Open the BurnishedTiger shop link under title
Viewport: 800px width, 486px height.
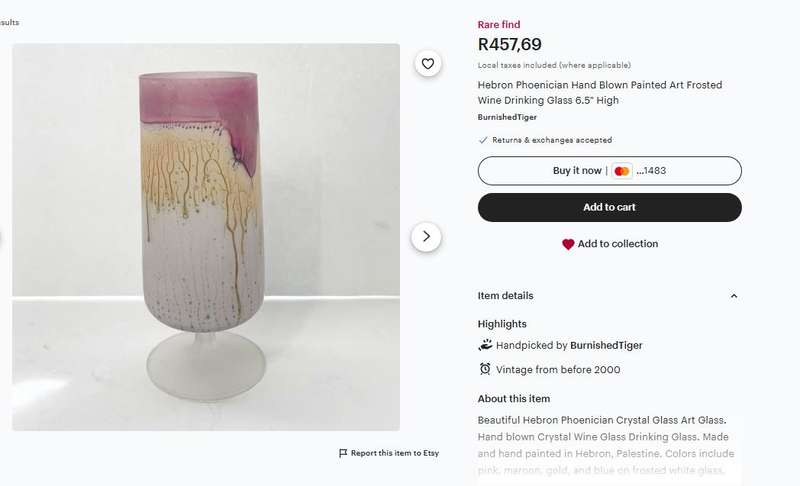tap(507, 117)
